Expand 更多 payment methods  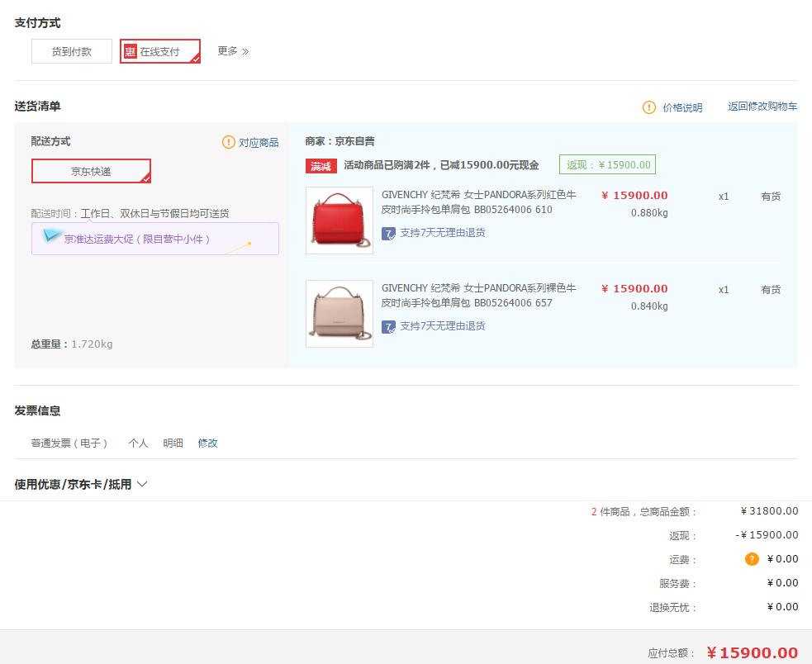coord(233,50)
